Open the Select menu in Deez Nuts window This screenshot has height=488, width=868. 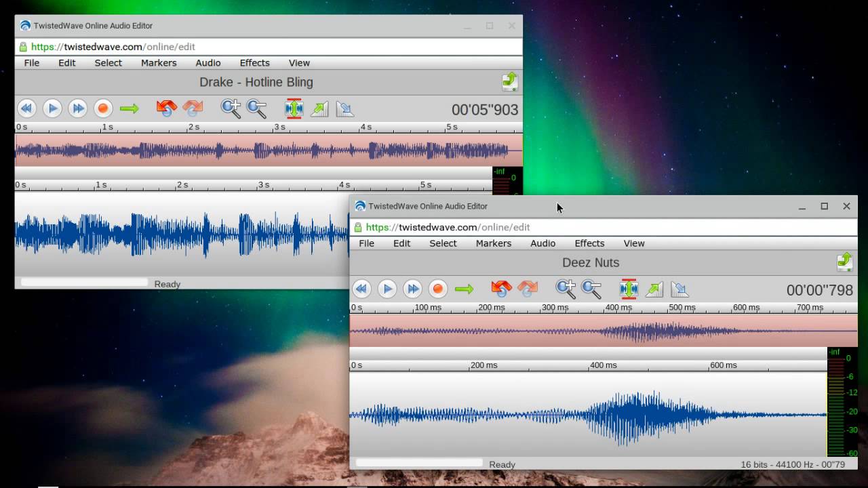[443, 243]
